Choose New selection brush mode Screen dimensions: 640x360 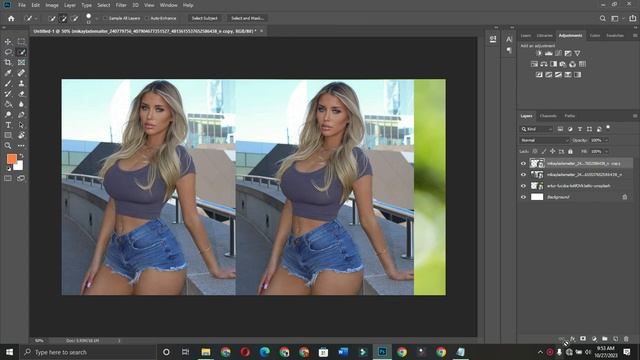[52, 18]
